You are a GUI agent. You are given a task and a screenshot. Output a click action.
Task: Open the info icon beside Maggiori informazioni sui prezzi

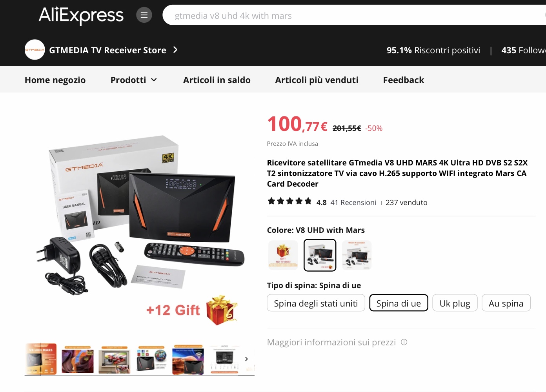(404, 342)
